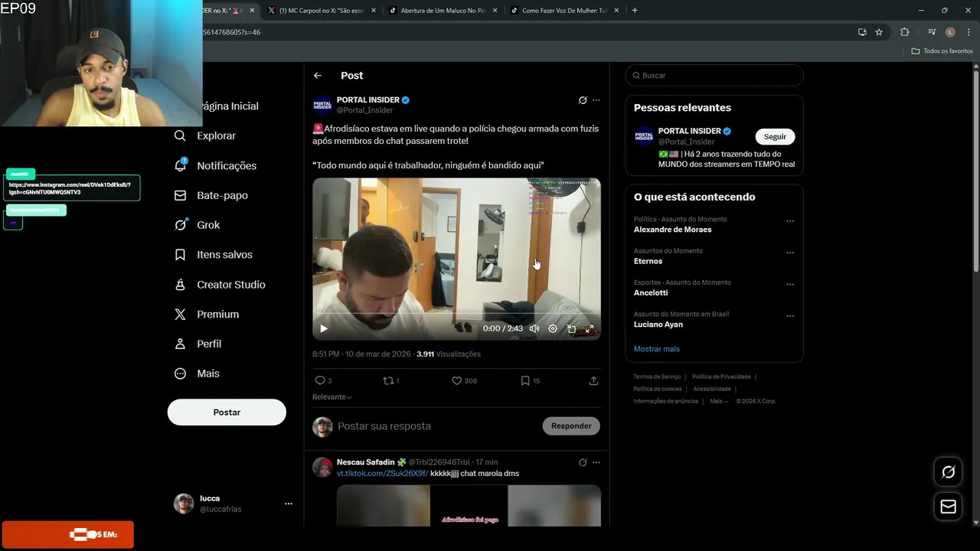Go back using the Post arrow
The height and width of the screenshot is (551, 980).
click(318, 76)
